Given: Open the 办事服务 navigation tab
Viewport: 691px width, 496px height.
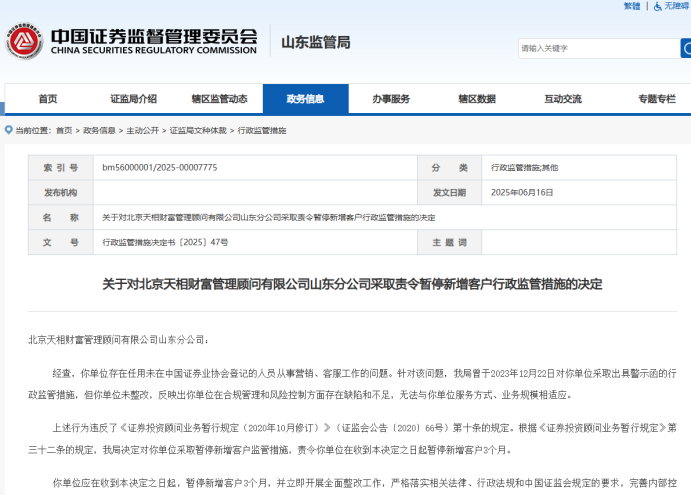Looking at the screenshot, I should click(391, 99).
